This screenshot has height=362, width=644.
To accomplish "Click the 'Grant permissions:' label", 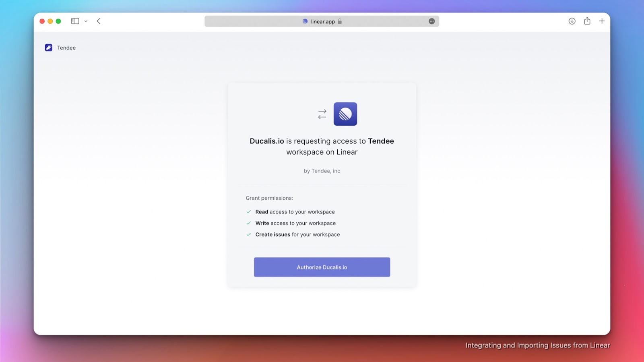I will pos(269,198).
